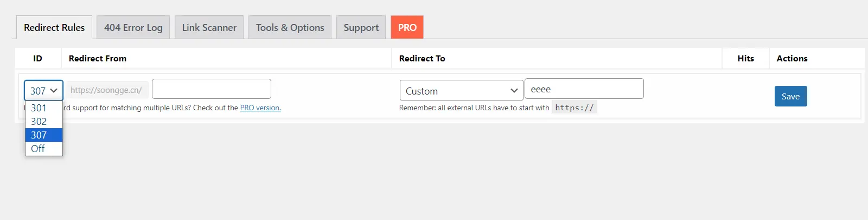Focus the Redirect To field containing eeee
868x220 pixels.
pos(584,89)
